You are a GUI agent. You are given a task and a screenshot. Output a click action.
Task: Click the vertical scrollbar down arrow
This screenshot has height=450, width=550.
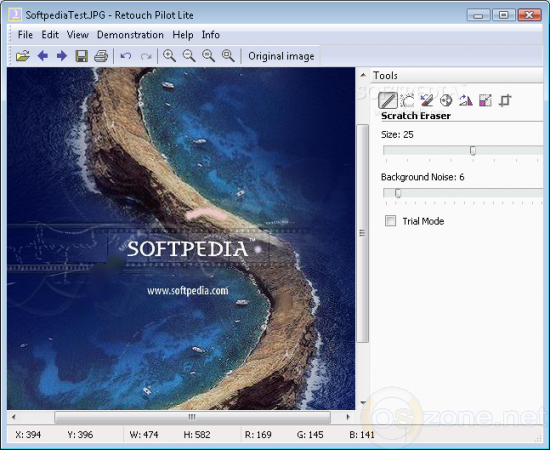(363, 403)
